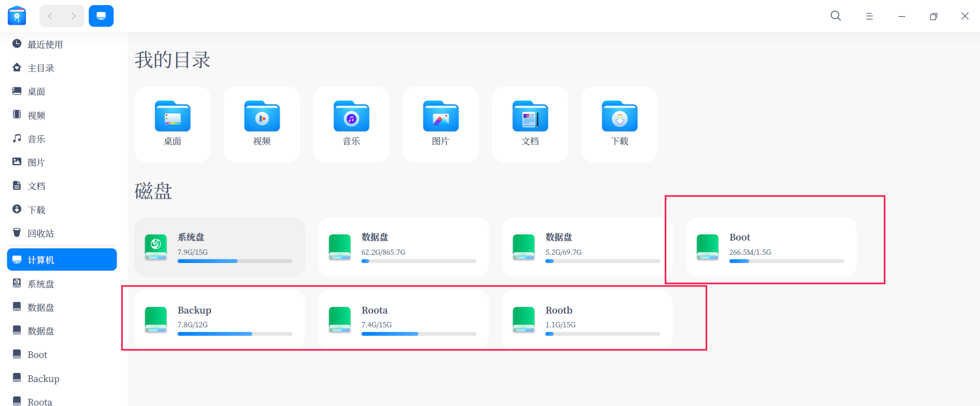Select 音乐 in the left sidebar
The height and width of the screenshot is (406, 980).
[62, 139]
